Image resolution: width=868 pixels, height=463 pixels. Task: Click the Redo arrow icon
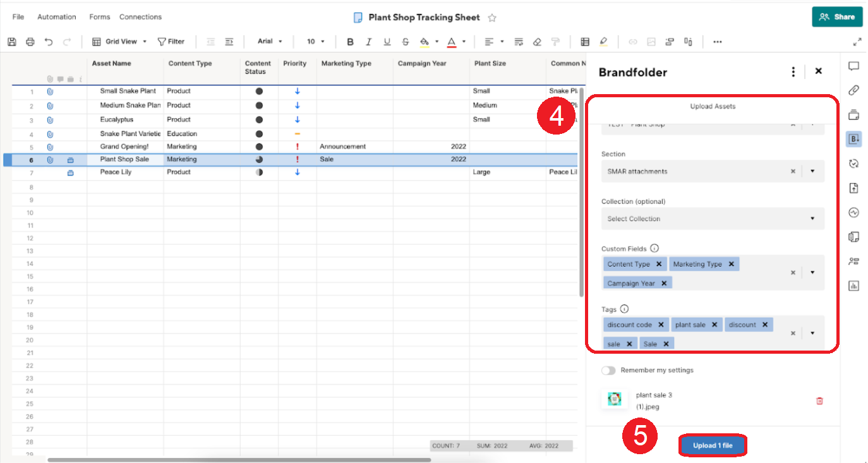point(67,42)
